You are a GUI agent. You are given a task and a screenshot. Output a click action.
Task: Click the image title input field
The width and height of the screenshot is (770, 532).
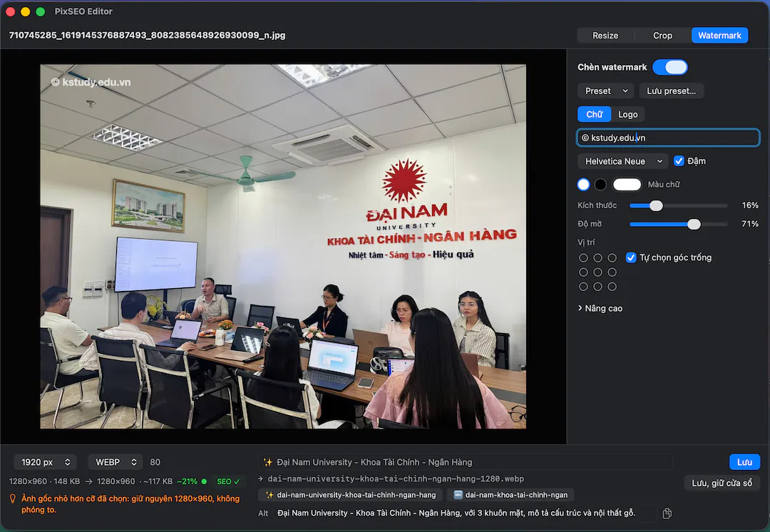pyautogui.click(x=465, y=462)
